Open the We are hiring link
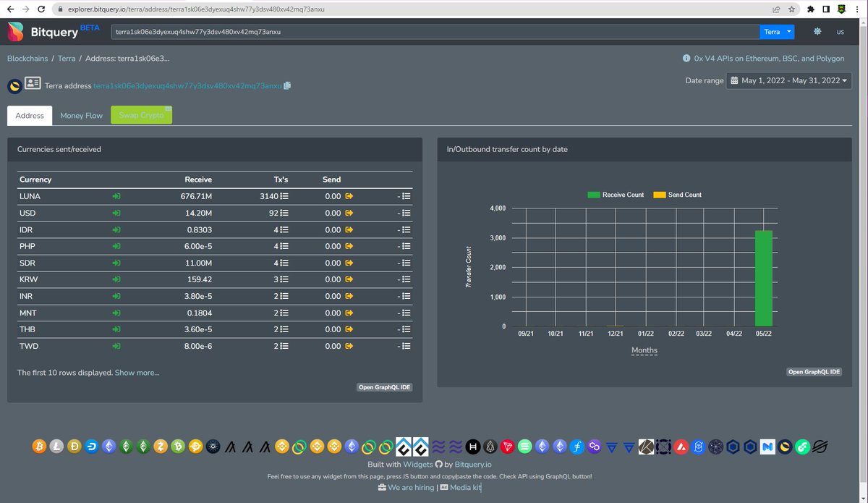Image resolution: width=868 pixels, height=503 pixels. [x=406, y=488]
